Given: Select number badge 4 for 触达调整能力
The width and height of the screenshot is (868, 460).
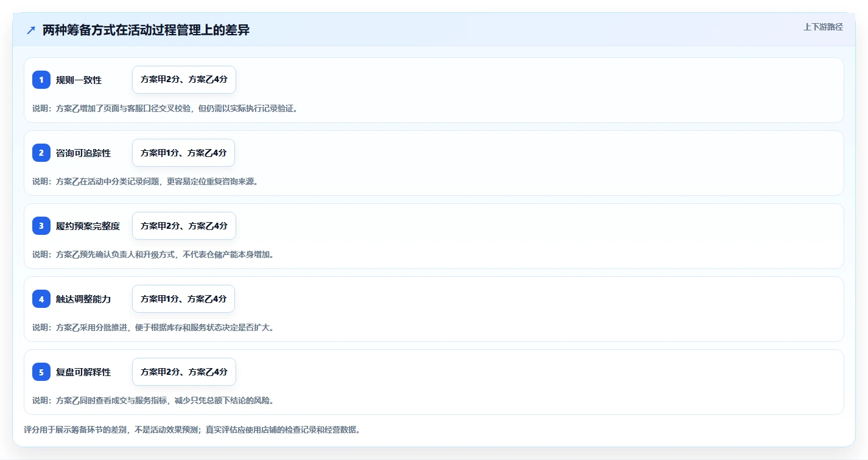Looking at the screenshot, I should (41, 299).
